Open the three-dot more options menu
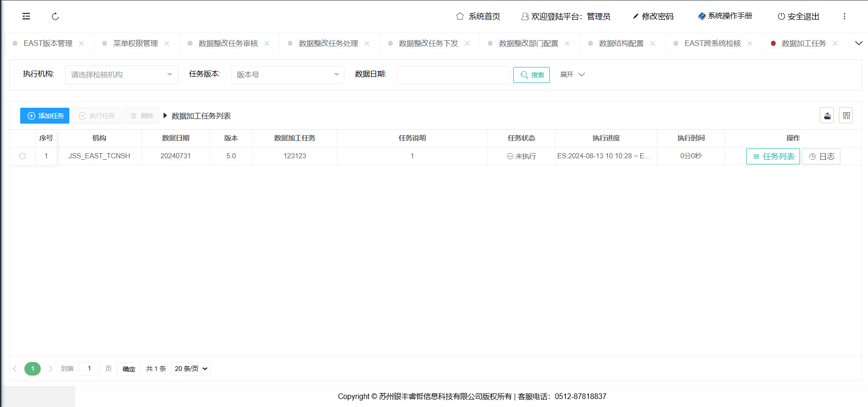 point(845,16)
